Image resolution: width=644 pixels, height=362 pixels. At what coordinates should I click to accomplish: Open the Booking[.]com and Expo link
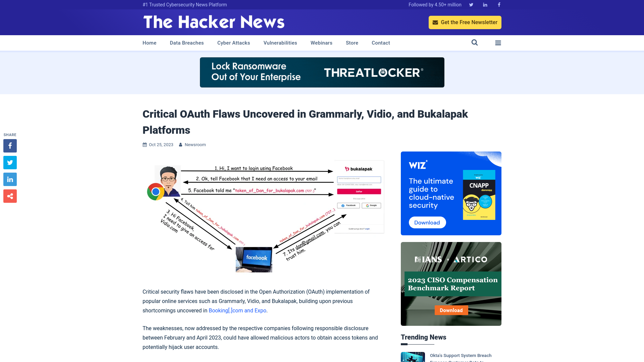(237, 310)
